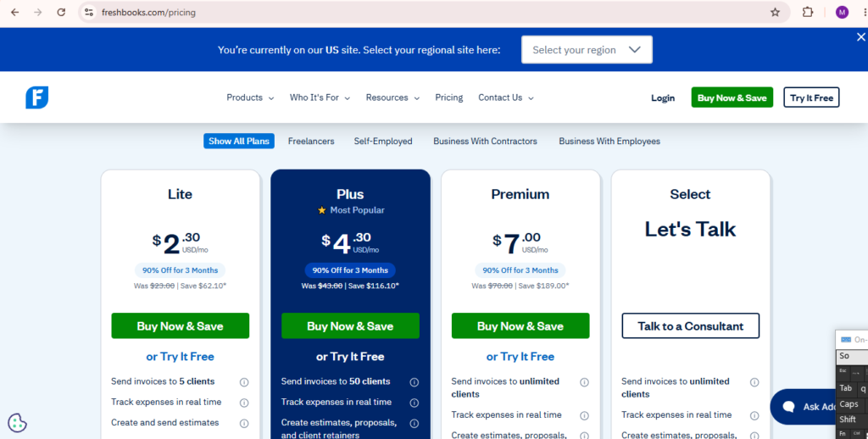
Task: Expand the Products menu
Action: (x=250, y=97)
